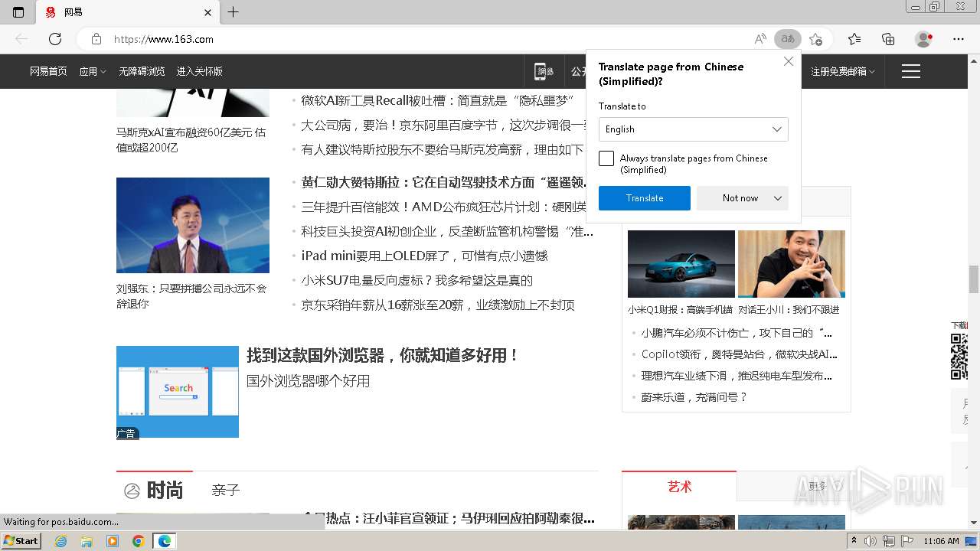
Task: Open Windows Start button
Action: pos(21,541)
